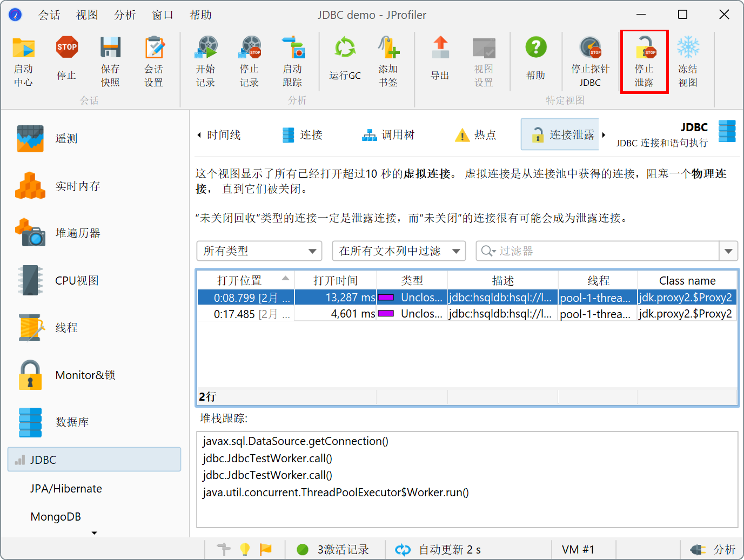Click javax.sql.DataSource.getConnection() stack line

296,441
